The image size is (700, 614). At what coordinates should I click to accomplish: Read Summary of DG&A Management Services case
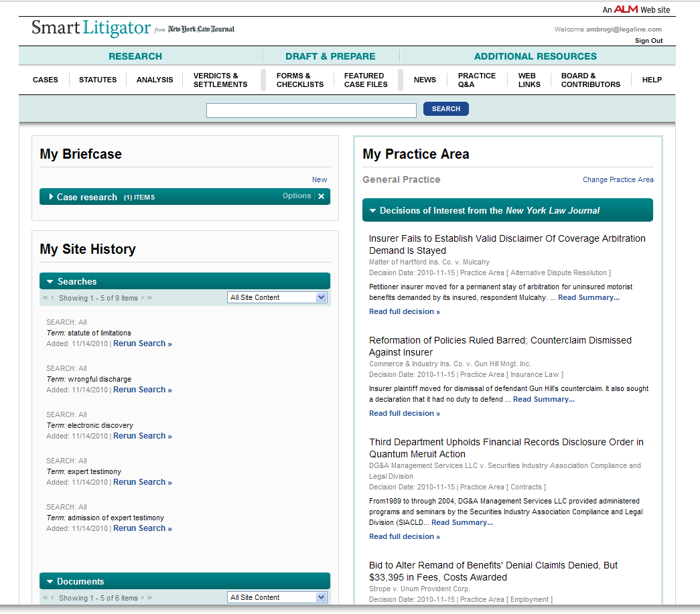462,522
